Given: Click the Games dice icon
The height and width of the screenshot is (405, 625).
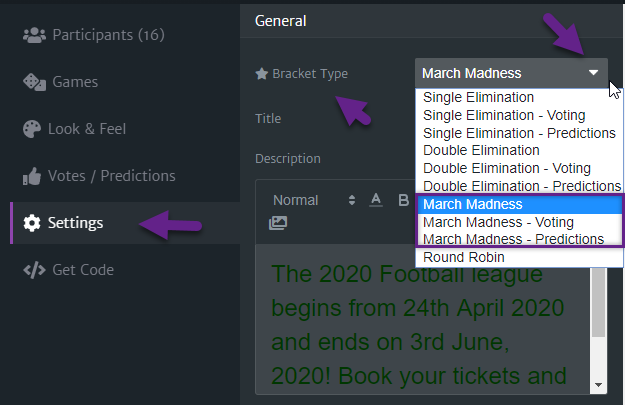Looking at the screenshot, I should coord(34,82).
